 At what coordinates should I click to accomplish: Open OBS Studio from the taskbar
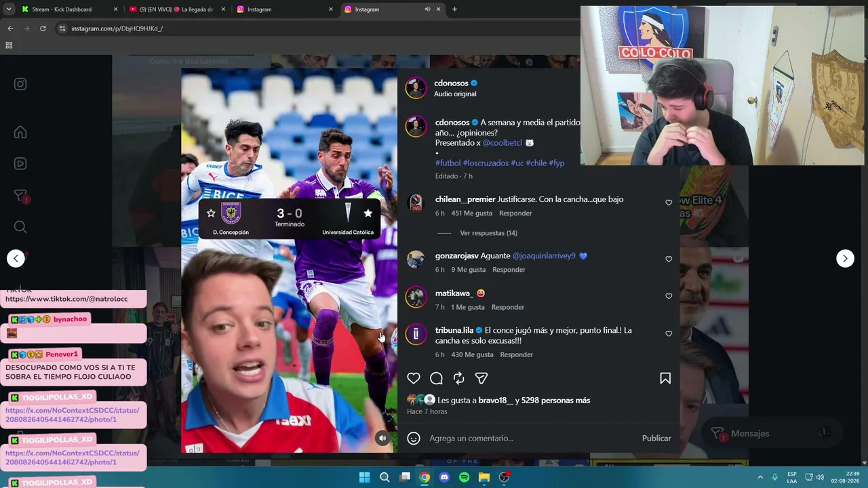504,477
